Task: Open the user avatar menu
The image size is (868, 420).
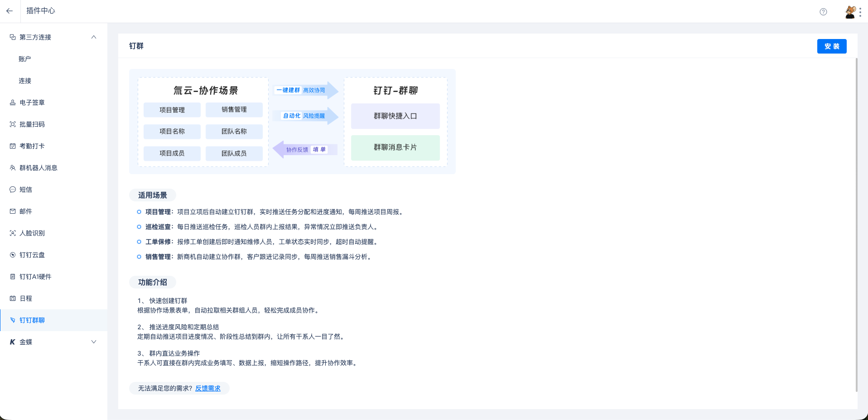Action: point(850,12)
